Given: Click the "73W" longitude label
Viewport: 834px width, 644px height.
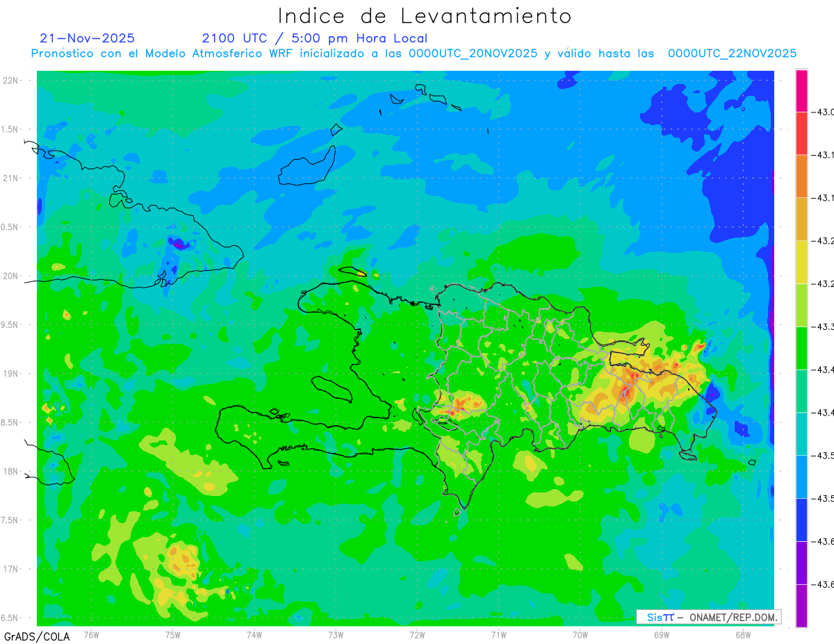Looking at the screenshot, I should 336,636.
